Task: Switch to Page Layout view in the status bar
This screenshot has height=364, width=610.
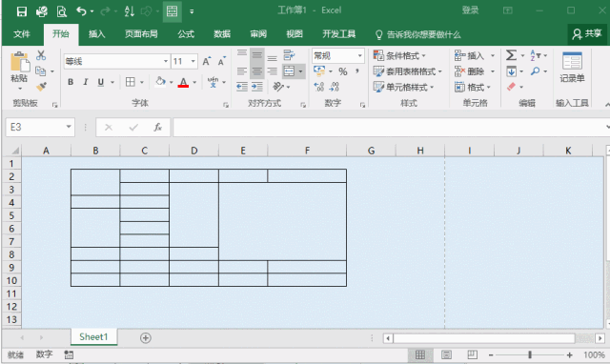Action: coord(446,354)
